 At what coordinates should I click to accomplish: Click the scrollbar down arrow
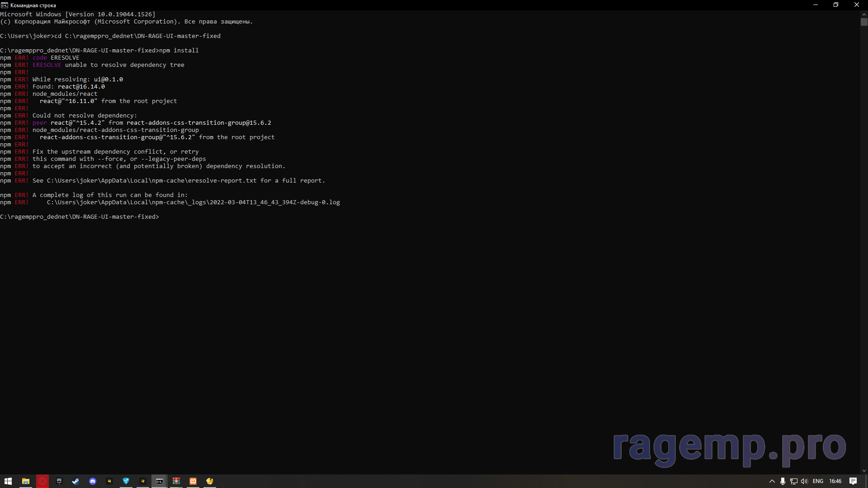(864, 470)
